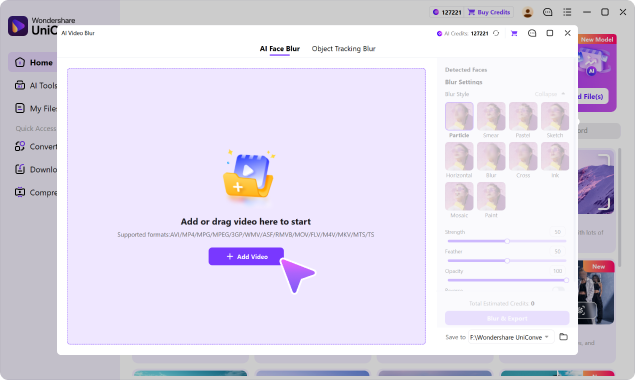Select the Mosaic blur style
The height and width of the screenshot is (380, 635).
(459, 196)
